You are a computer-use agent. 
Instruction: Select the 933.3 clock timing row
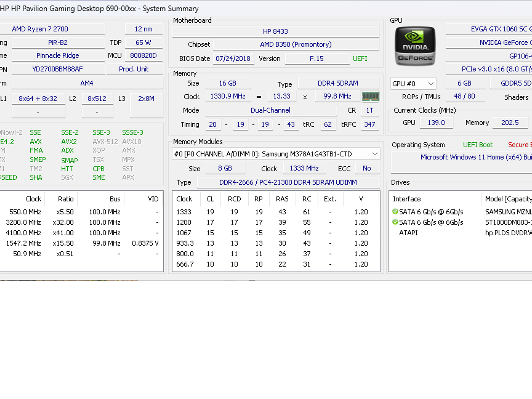pos(276,243)
